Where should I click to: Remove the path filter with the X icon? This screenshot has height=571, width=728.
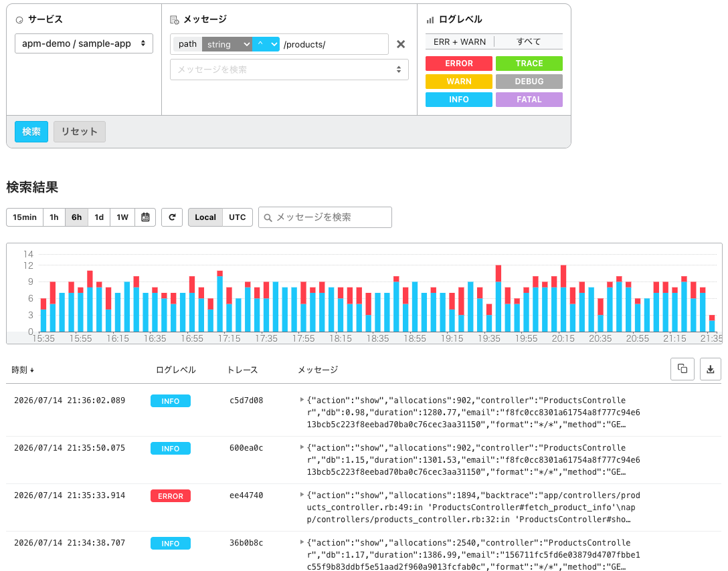pyautogui.click(x=401, y=44)
